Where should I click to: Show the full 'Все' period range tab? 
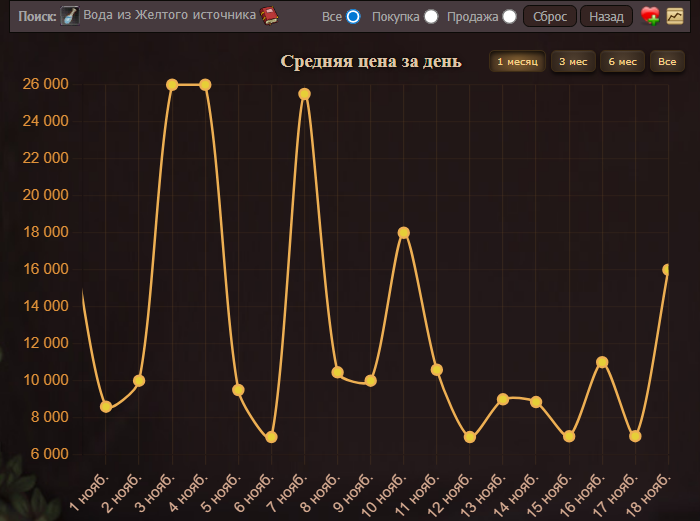[x=667, y=62]
